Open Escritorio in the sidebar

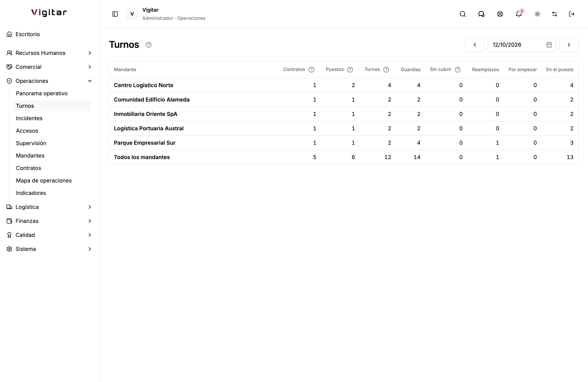49,34
